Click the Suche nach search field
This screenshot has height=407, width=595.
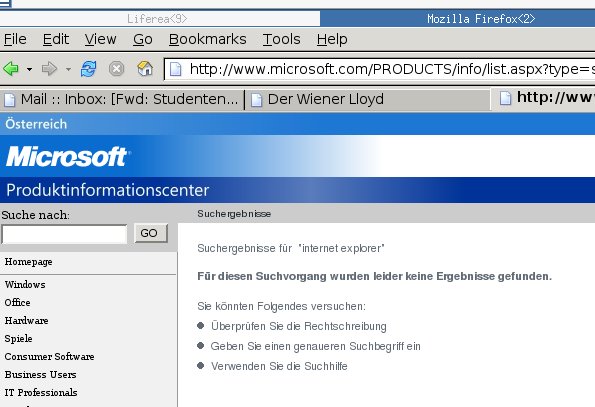(x=65, y=234)
